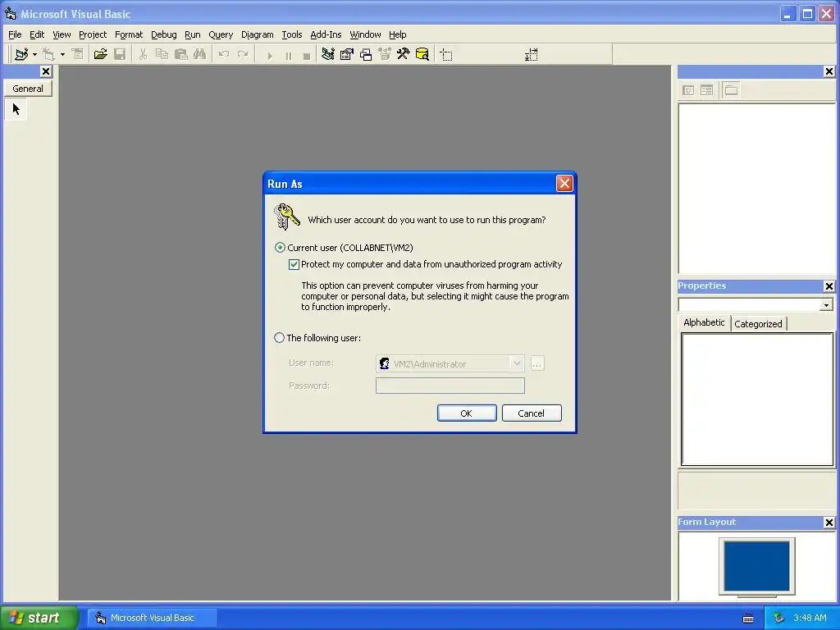This screenshot has width=840, height=630.
Task: Switch to the Alphabetic tab
Action: pyautogui.click(x=704, y=322)
